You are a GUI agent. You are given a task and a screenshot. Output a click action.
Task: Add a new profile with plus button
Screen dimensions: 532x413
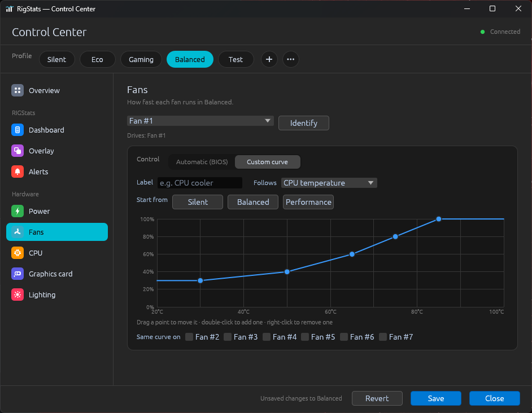(x=269, y=59)
